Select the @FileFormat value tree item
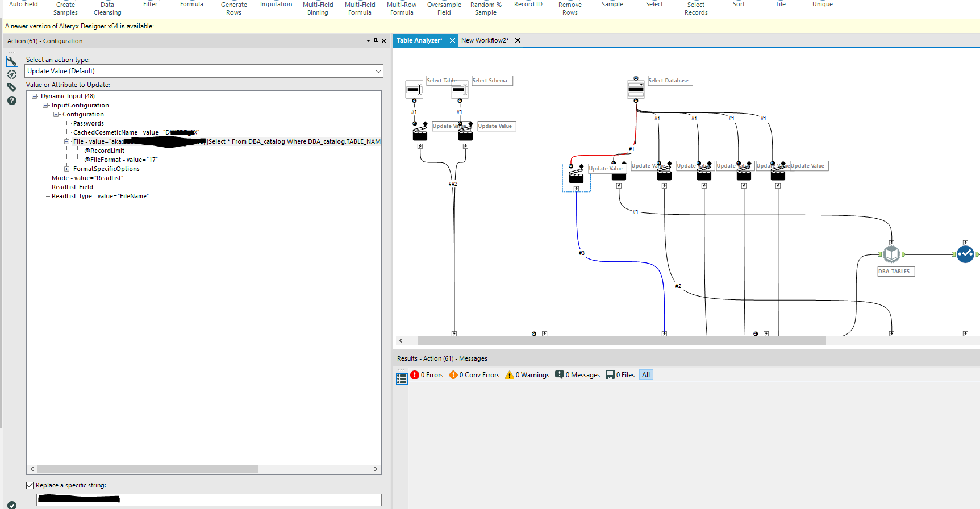The height and width of the screenshot is (509, 980). pyautogui.click(x=120, y=160)
